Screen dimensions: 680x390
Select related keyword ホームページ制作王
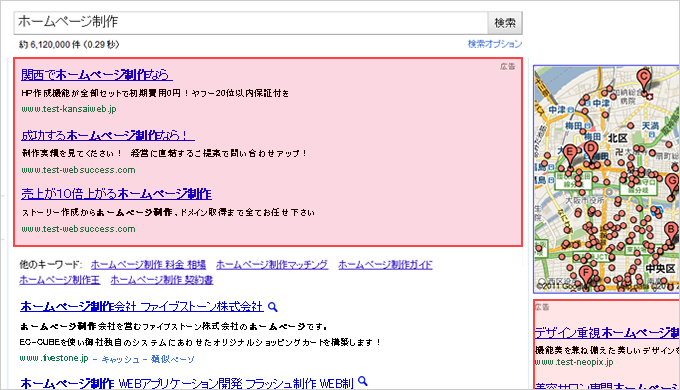click(59, 280)
